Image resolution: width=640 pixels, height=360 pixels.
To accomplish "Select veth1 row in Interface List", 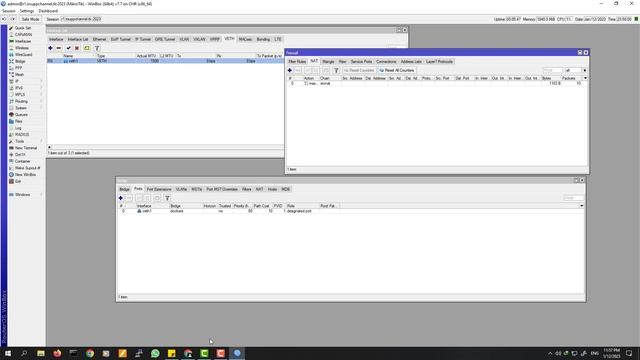I will pyautogui.click(x=165, y=61).
